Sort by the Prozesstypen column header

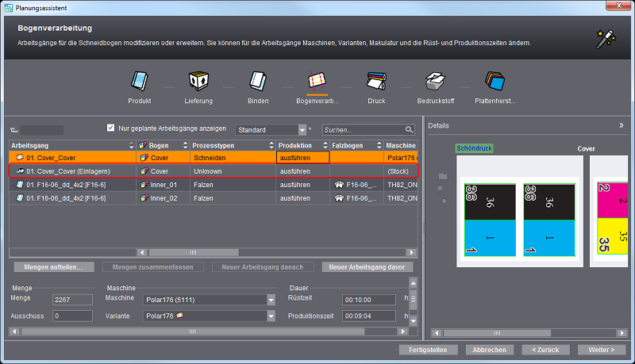(230, 146)
